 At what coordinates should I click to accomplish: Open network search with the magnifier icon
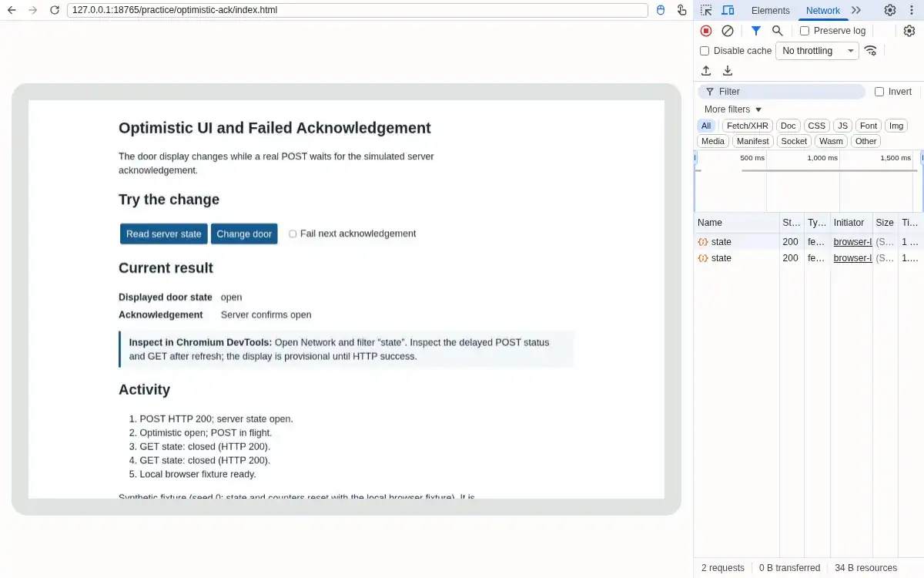coord(778,31)
